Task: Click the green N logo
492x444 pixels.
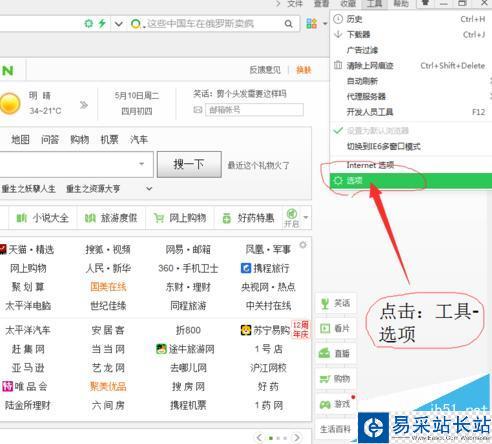Action: (x=8, y=70)
